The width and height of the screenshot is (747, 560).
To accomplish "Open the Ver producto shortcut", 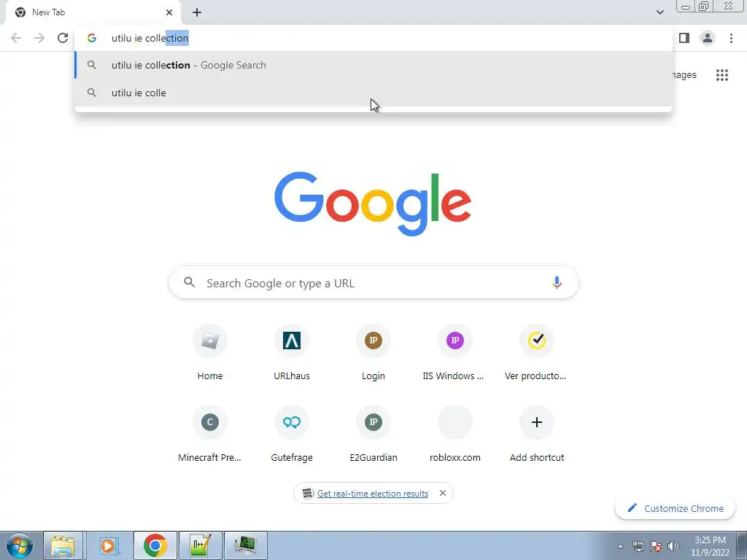I will coord(536,352).
